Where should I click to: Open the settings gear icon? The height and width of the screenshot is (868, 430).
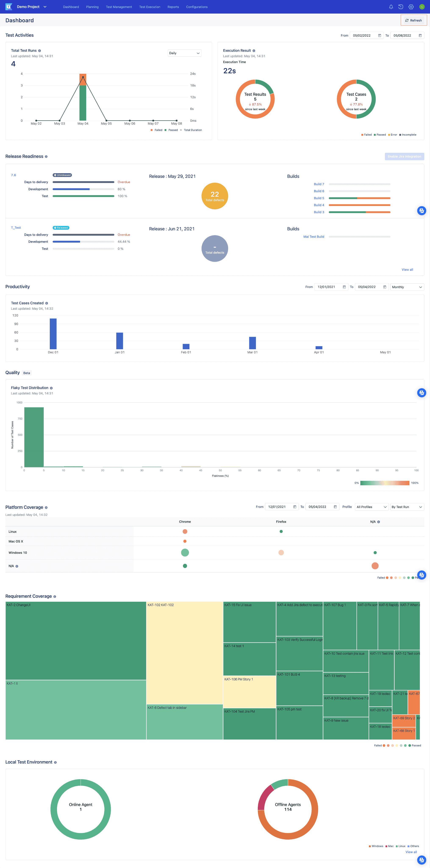[411, 7]
